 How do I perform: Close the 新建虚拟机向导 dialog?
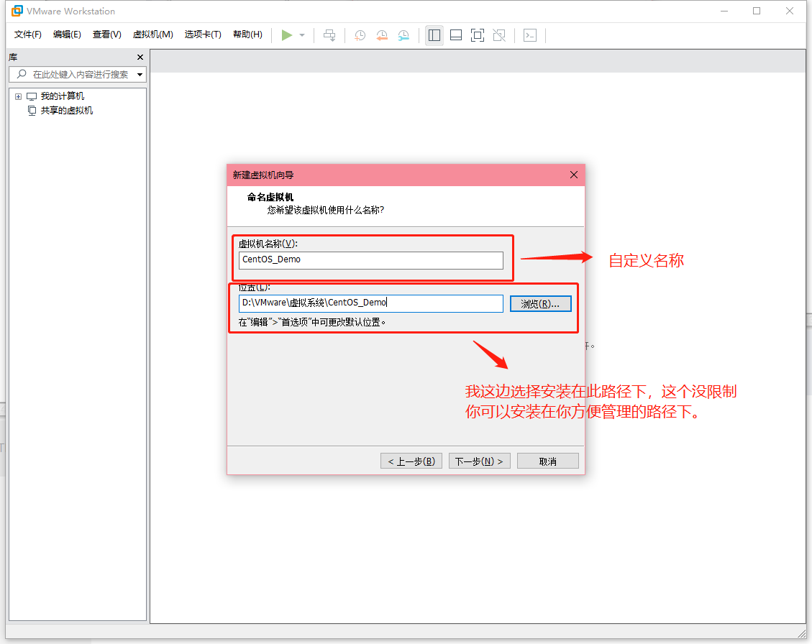574,175
